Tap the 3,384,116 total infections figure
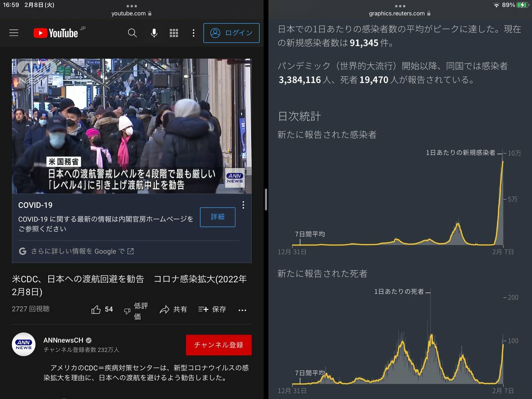The height and width of the screenshot is (399, 532). click(x=300, y=80)
